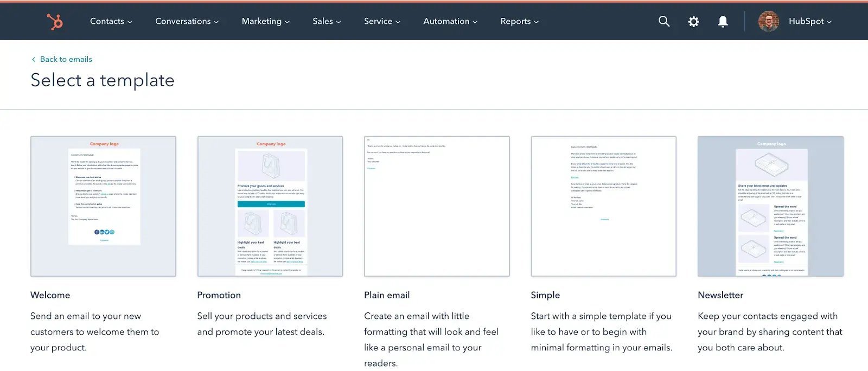Image resolution: width=868 pixels, height=371 pixels.
Task: Click the chevron next to Sales
Action: [x=339, y=22]
